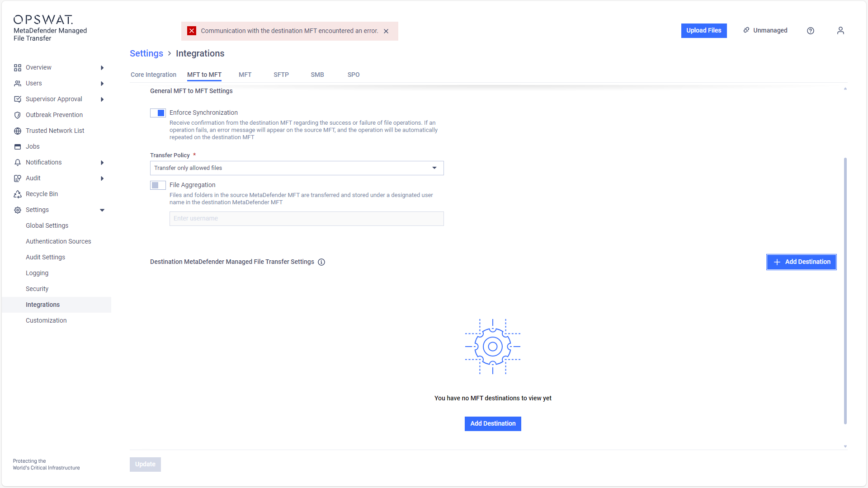This screenshot has width=868, height=488.
Task: Click the scrollbar down arrow
Action: 845,446
